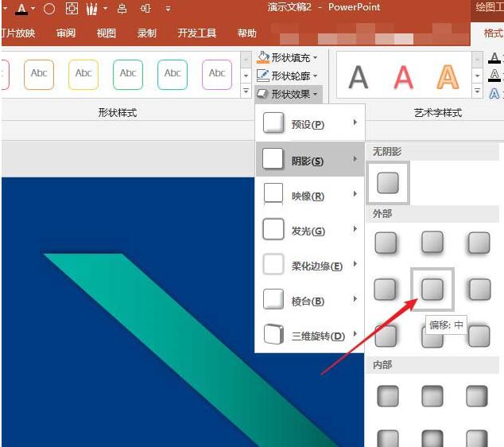Choose third inner shadow in first 内部 row
The image size is (504, 447).
[477, 396]
